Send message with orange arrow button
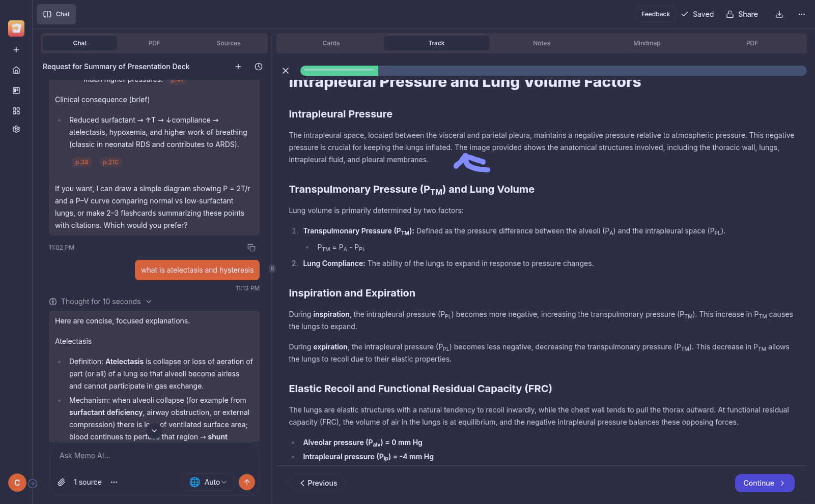Image resolution: width=815 pixels, height=504 pixels. pos(247,482)
